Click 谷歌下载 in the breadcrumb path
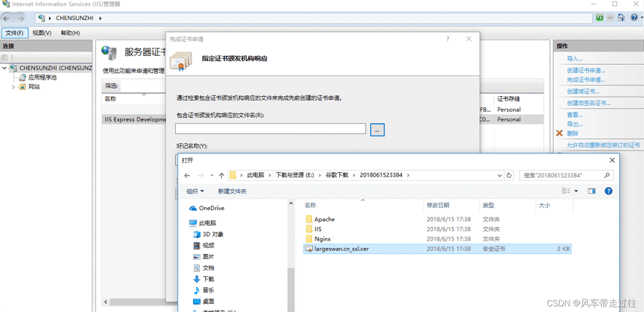Screen dimensions: 644x312 coord(337,175)
